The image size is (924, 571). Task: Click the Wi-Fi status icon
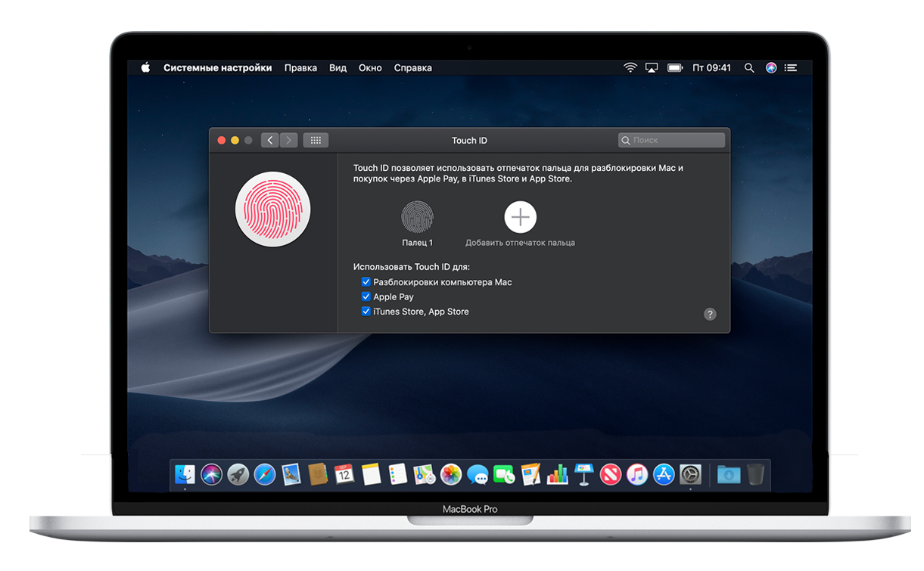[x=630, y=67]
